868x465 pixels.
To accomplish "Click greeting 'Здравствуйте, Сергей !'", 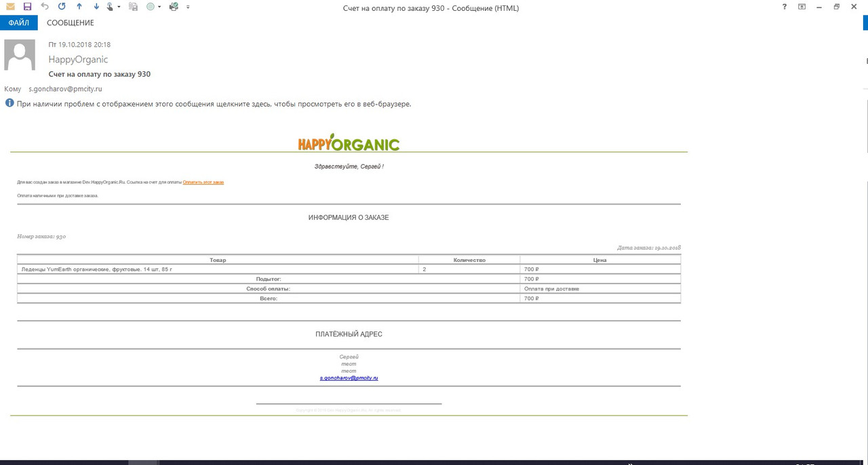I will coord(349,166).
